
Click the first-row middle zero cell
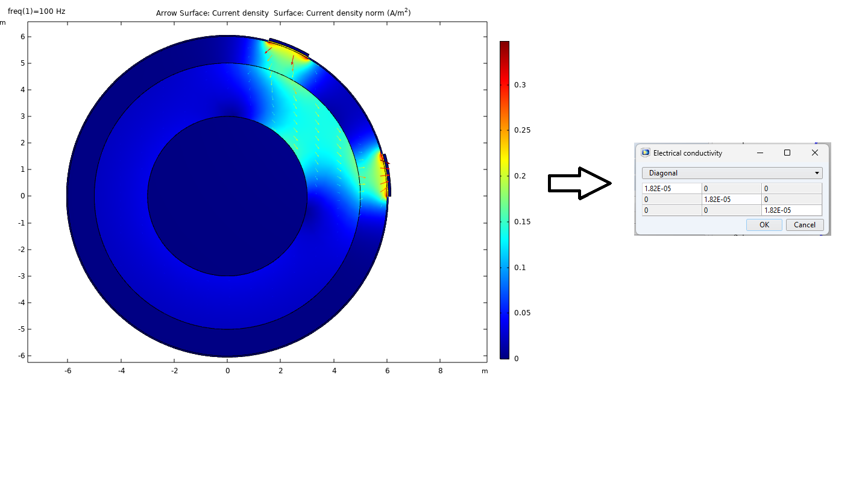tap(732, 189)
